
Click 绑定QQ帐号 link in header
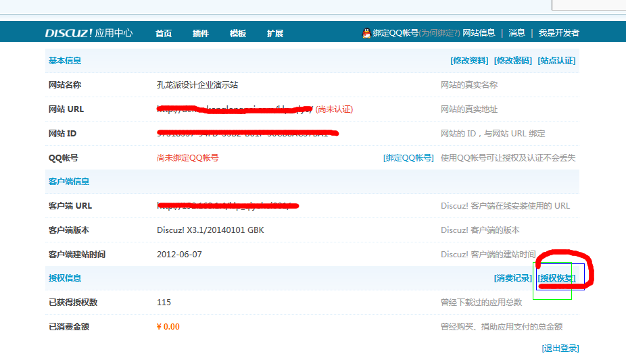(395, 33)
